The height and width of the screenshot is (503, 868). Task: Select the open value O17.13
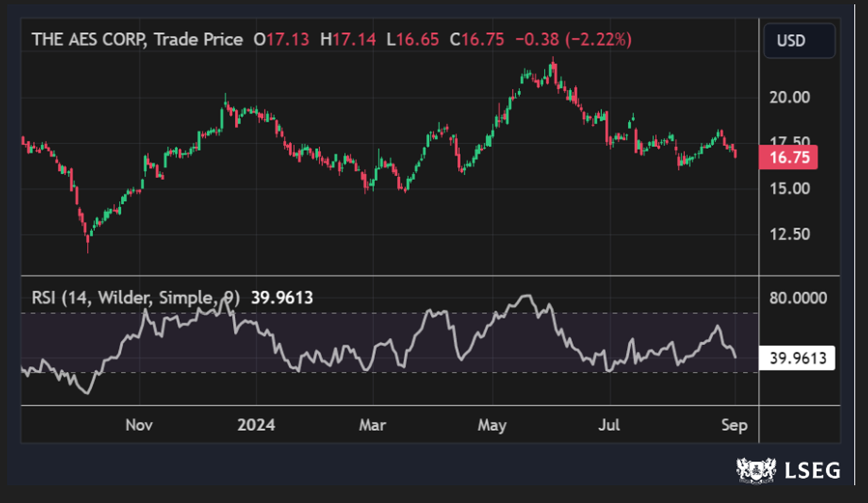[x=282, y=39]
